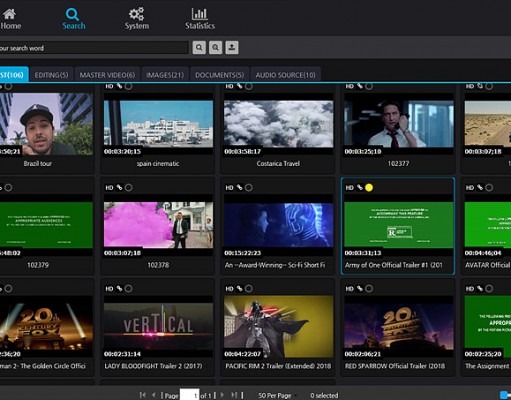The height and width of the screenshot is (400, 511).
Task: Click the advanced search zoom button
Action: click(215, 48)
